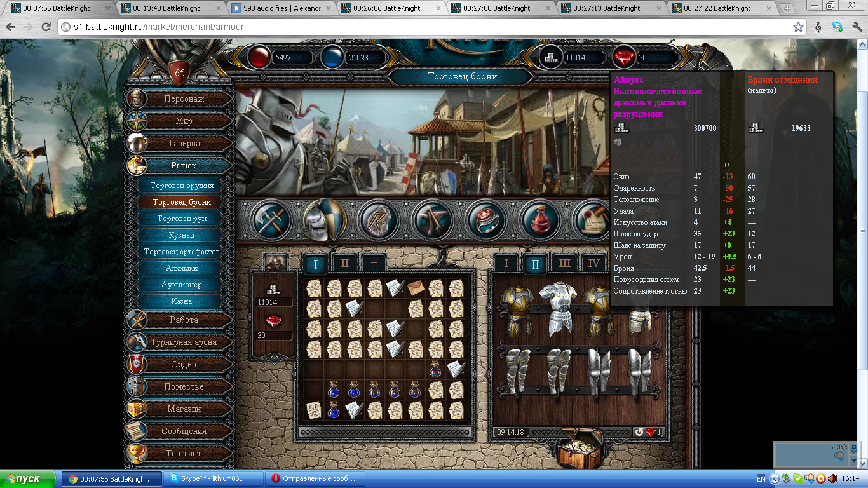Screen dimensions: 868x488
Task: Open the Орден menu
Action: coord(184,364)
